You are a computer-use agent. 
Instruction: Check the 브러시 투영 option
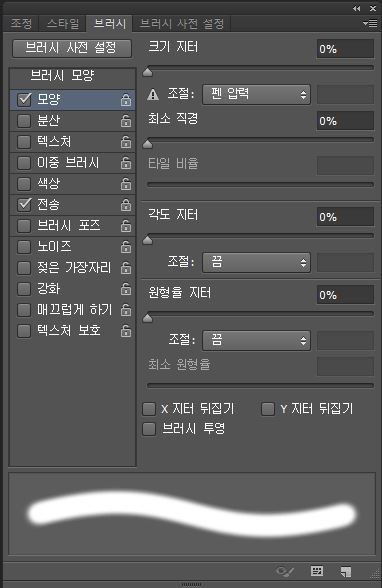[149, 429]
